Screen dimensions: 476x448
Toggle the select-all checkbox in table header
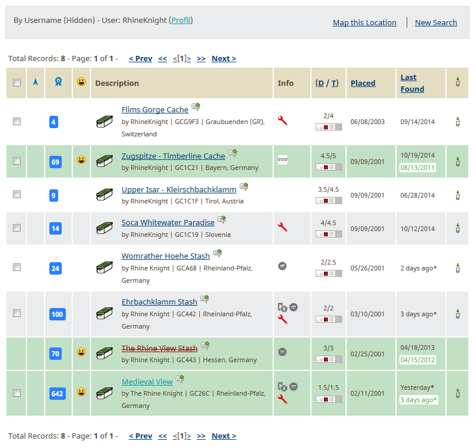(16, 83)
